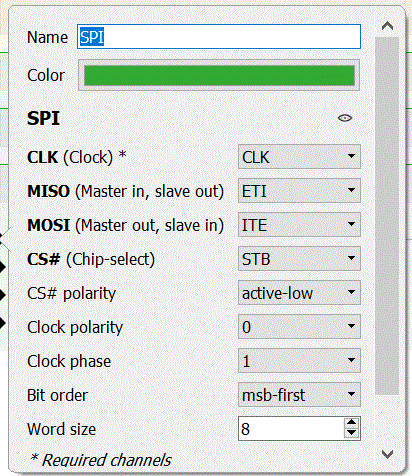412x476 pixels.
Task: Open the green Color swatch picker
Action: click(x=219, y=75)
